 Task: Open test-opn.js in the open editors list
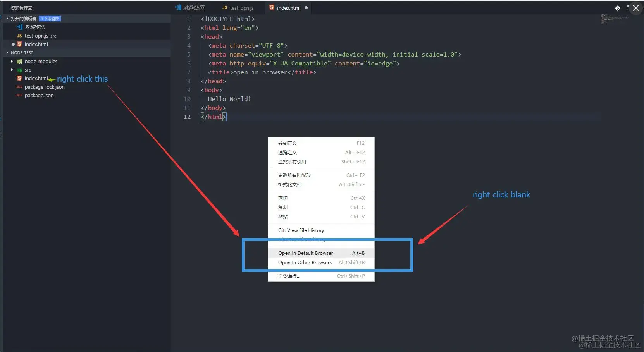pyautogui.click(x=36, y=36)
